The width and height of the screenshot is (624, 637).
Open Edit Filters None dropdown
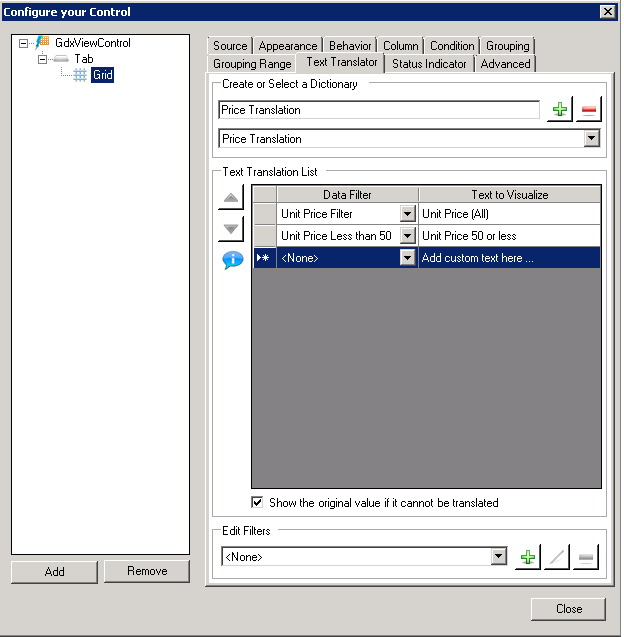[x=499, y=556]
